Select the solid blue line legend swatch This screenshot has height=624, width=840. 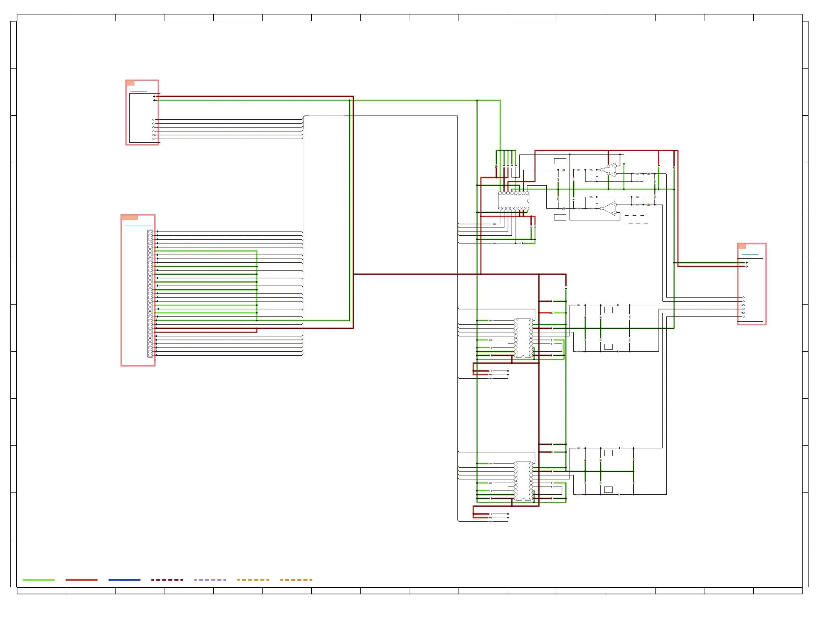tap(124, 580)
